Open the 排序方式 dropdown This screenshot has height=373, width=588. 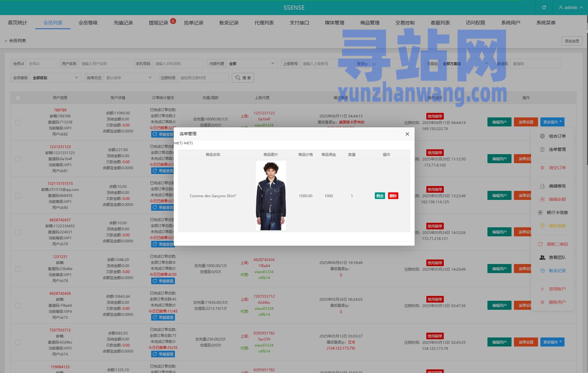click(x=129, y=78)
